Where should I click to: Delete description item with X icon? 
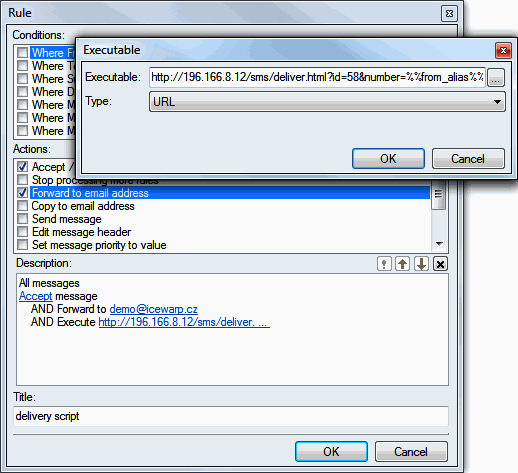(x=440, y=264)
